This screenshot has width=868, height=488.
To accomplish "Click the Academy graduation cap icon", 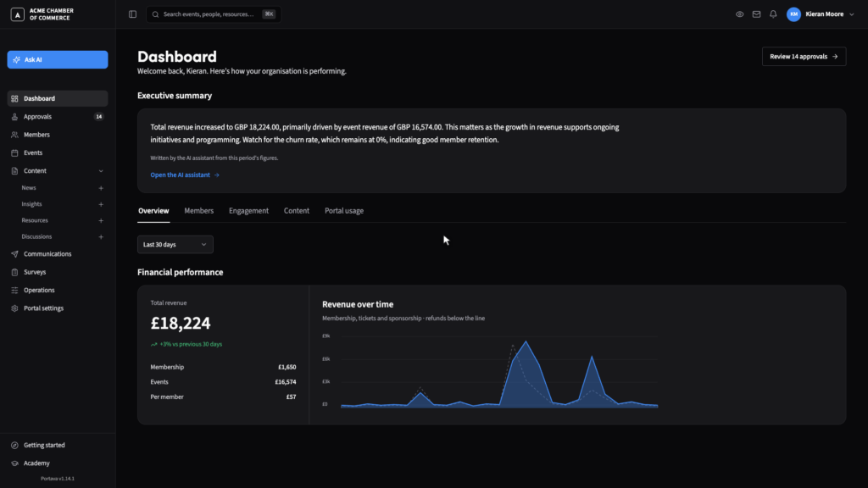I will tap(15, 463).
